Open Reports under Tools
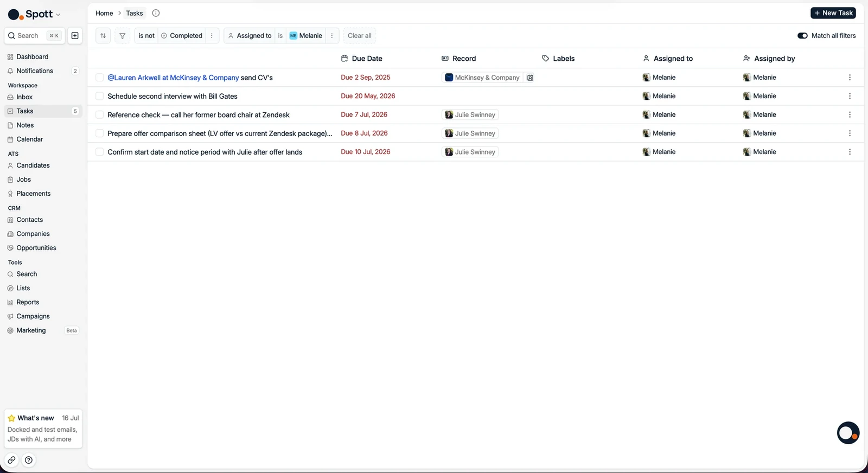 [x=43, y=302]
